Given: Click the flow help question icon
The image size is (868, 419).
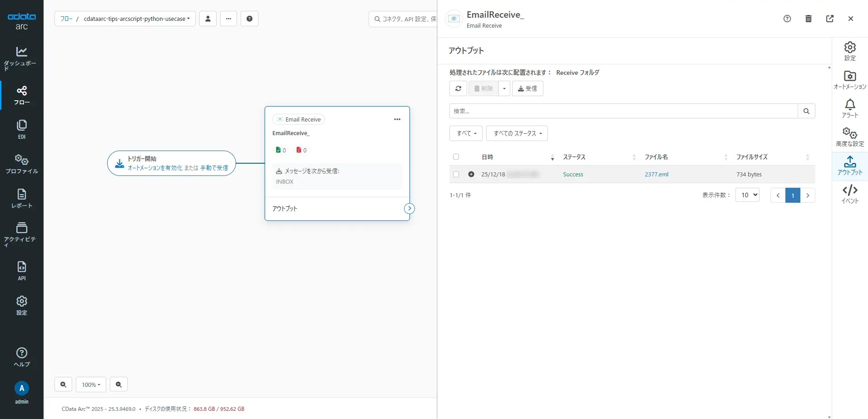Looking at the screenshot, I should (x=249, y=19).
